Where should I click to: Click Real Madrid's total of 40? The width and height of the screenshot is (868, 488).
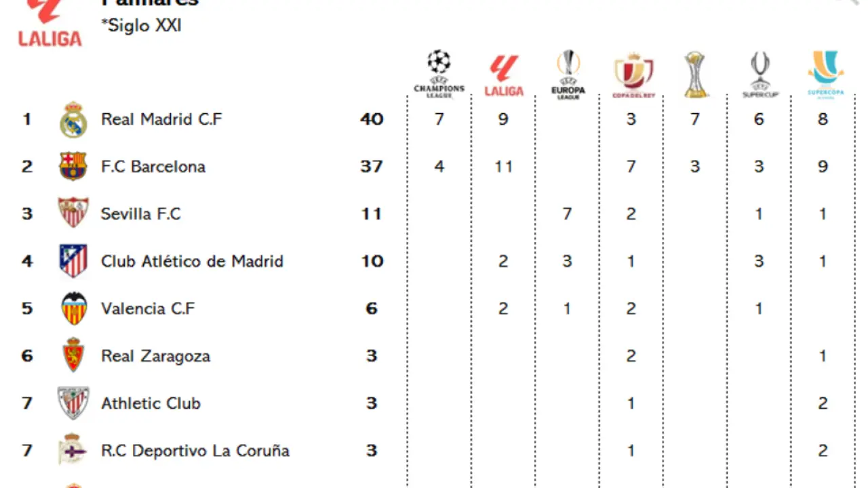pos(372,119)
